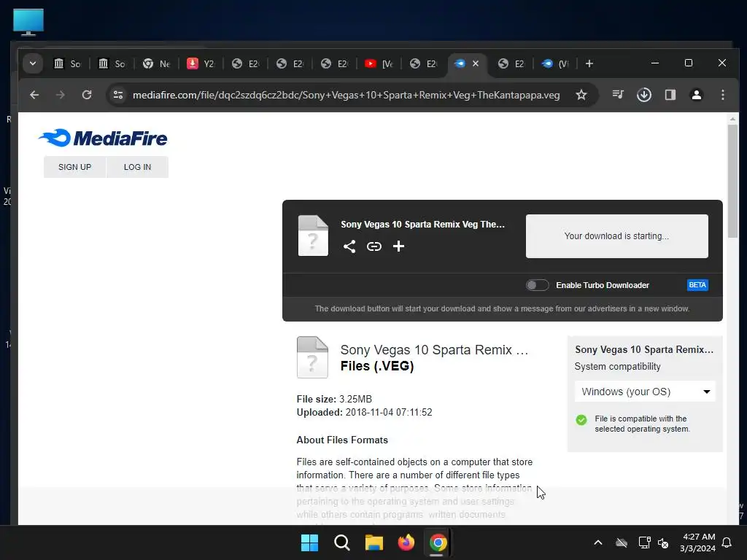Switch to the 'Y2' tab
Viewport: 747px width, 560px height.
pos(201,63)
